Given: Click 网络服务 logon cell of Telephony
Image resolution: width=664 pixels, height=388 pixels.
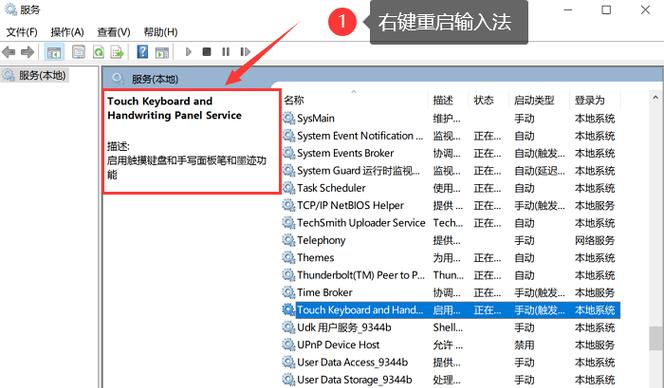Looking at the screenshot, I should pos(595,240).
